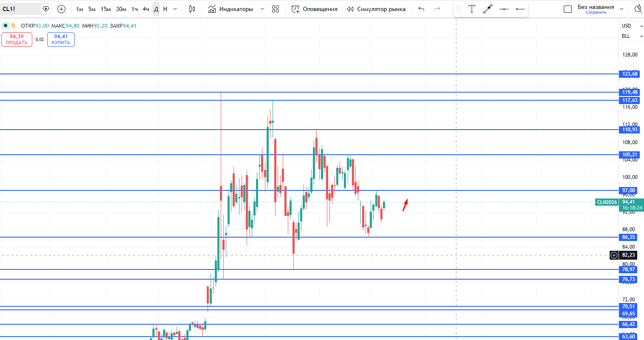This screenshot has width=644, height=340.
Task: Redo the last chart action
Action: [x=437, y=9]
